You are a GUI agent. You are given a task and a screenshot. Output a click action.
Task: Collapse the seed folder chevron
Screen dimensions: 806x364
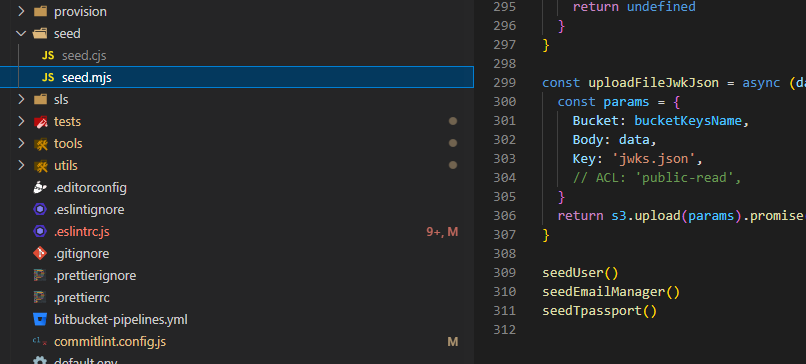(x=21, y=33)
